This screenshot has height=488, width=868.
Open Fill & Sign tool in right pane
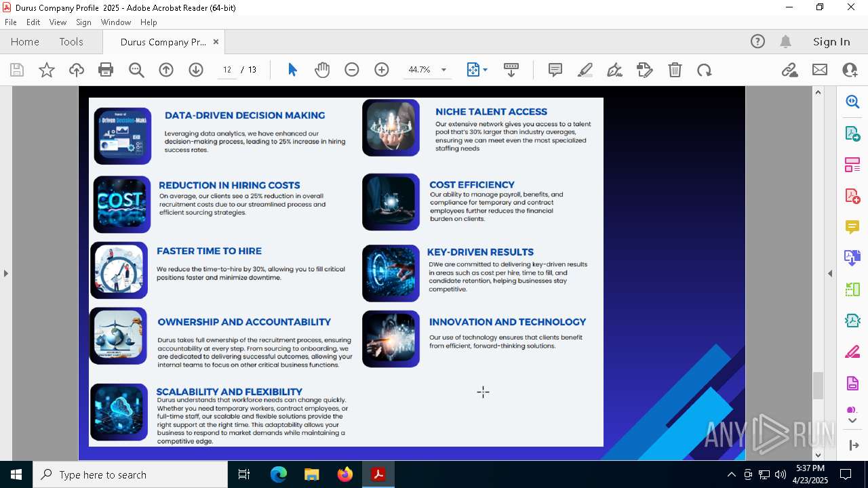[x=852, y=352]
